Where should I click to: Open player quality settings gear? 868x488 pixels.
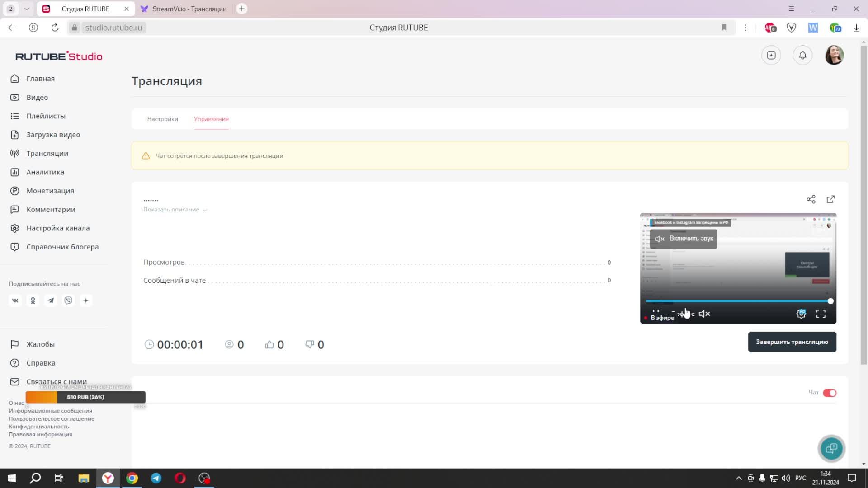coord(801,314)
